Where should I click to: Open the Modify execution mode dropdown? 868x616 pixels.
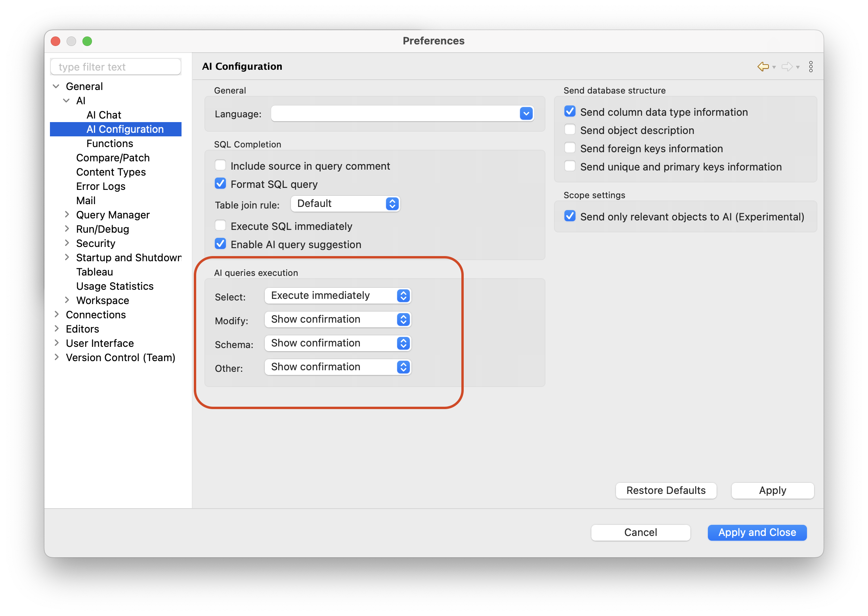338,319
